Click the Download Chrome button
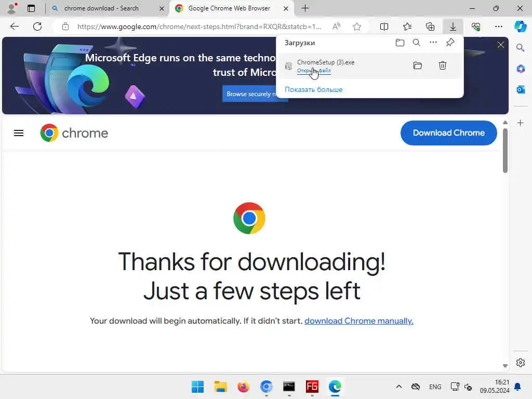 click(x=448, y=132)
